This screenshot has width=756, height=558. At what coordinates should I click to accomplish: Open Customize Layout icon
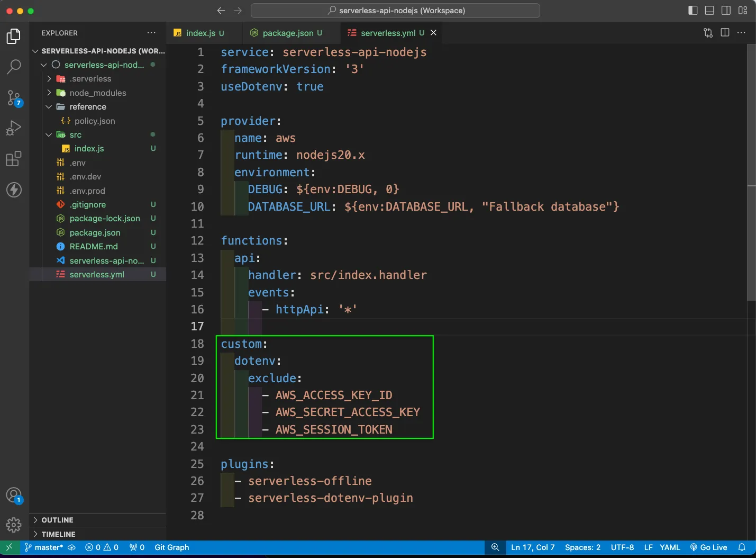tap(743, 11)
